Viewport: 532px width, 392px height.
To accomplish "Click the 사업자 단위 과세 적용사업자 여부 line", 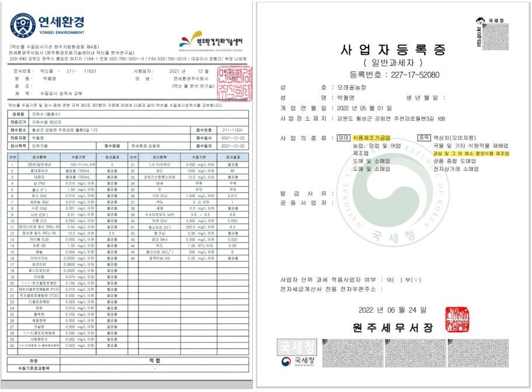I will point(350,280).
